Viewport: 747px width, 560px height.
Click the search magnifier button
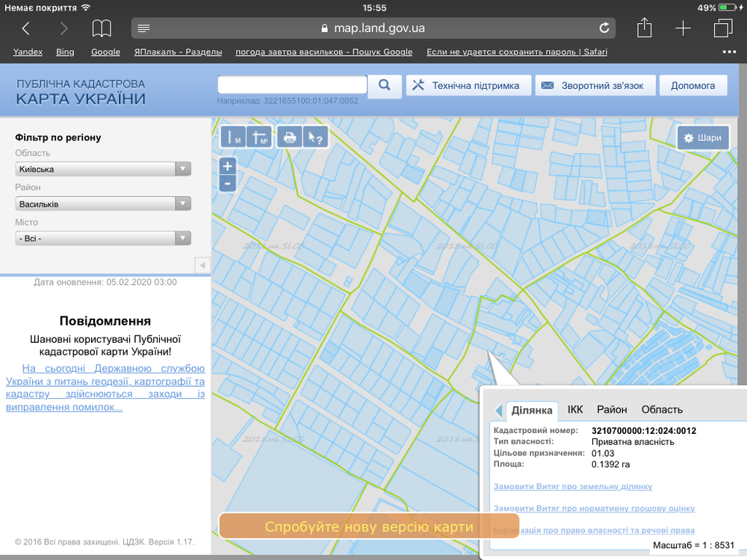[x=385, y=85]
